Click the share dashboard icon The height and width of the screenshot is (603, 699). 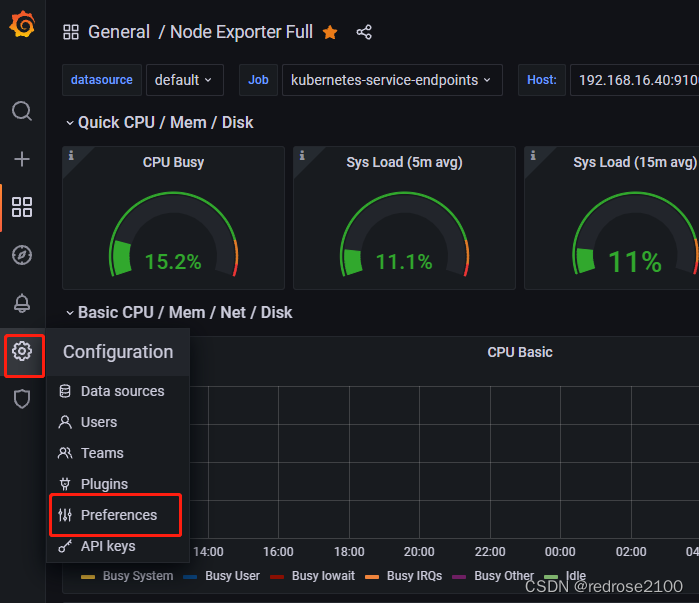click(364, 32)
